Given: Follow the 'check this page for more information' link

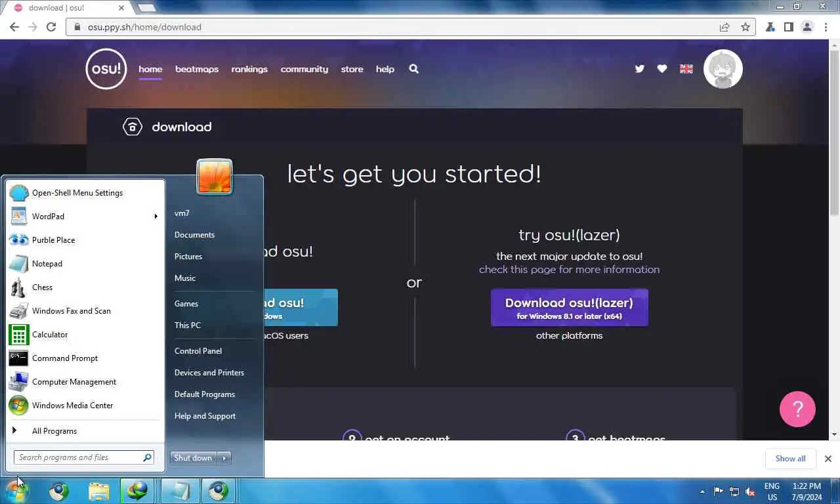Looking at the screenshot, I should point(569,270).
